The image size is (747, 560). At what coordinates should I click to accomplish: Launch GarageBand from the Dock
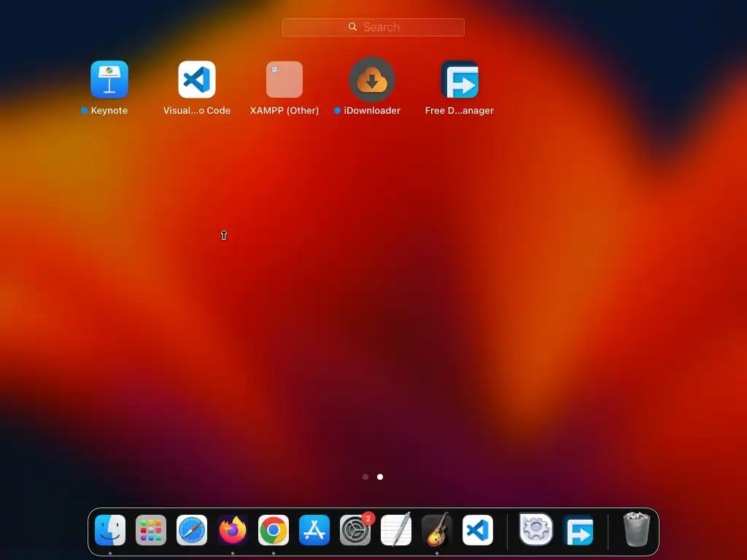coord(437,530)
